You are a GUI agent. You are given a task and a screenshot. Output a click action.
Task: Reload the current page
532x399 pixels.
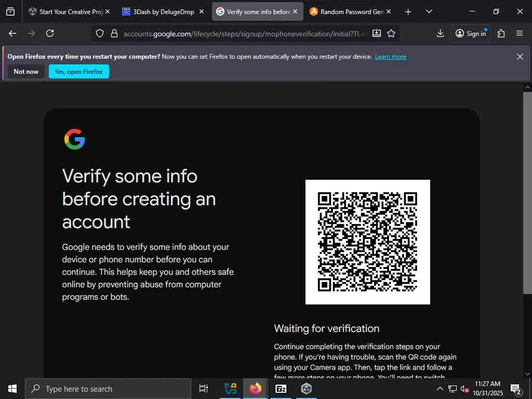pos(50,33)
